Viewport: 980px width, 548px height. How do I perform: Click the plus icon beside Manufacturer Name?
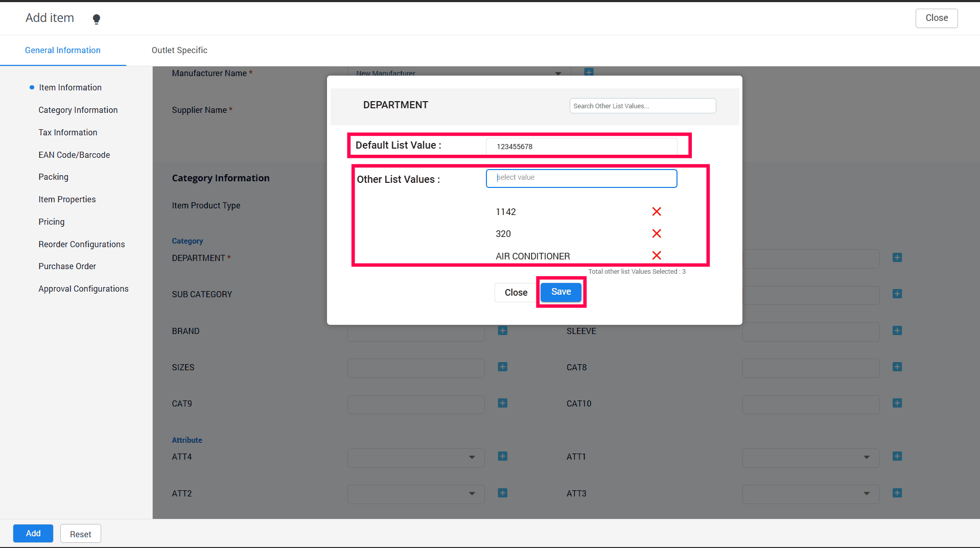point(589,72)
